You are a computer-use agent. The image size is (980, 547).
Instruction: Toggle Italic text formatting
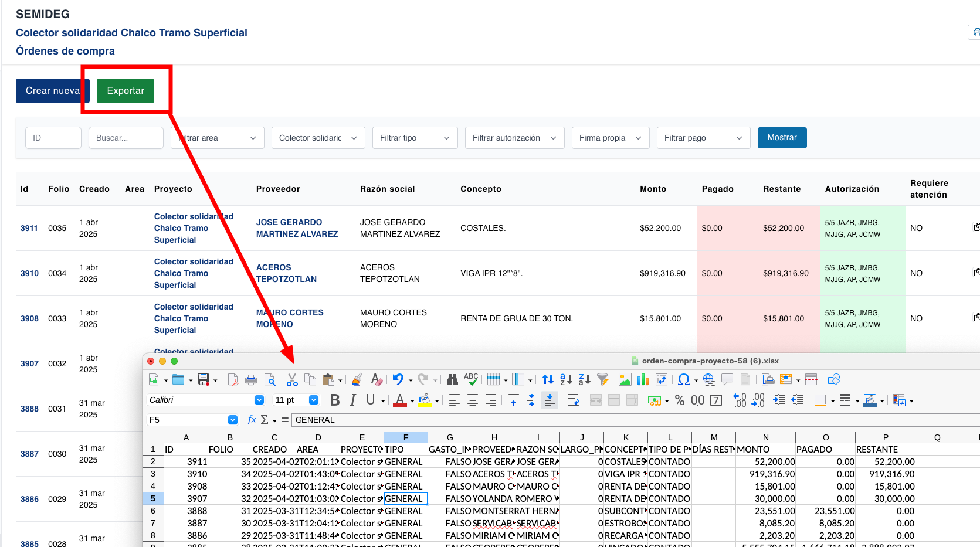(352, 400)
